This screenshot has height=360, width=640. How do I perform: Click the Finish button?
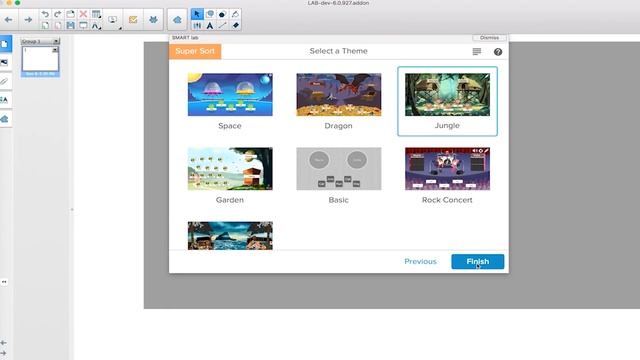478,262
